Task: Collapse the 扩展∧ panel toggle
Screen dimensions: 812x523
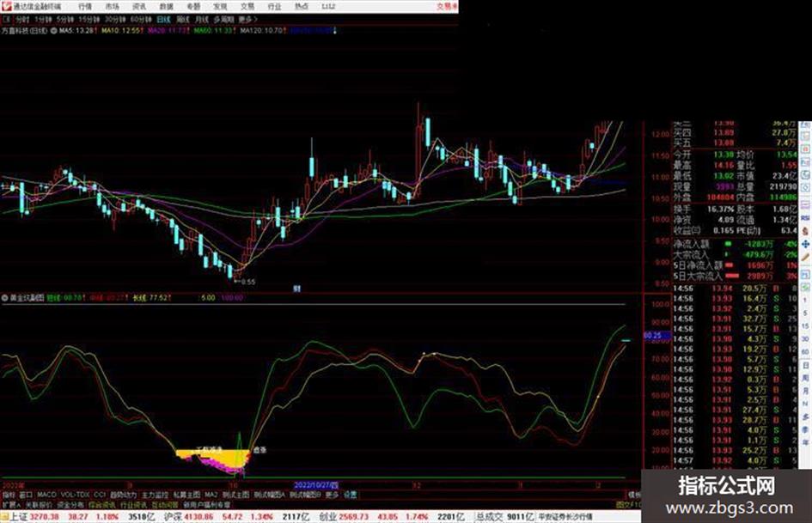Action: tap(11, 504)
